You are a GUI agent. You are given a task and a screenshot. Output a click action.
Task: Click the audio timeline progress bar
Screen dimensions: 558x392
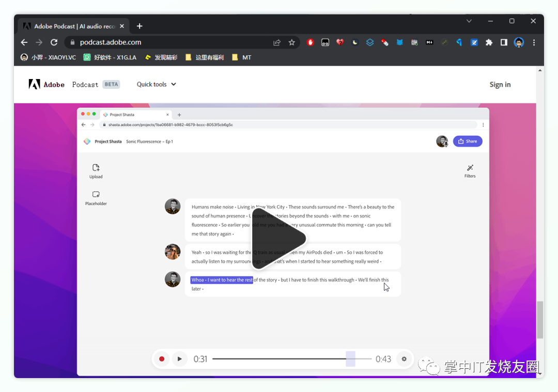tap(292, 359)
